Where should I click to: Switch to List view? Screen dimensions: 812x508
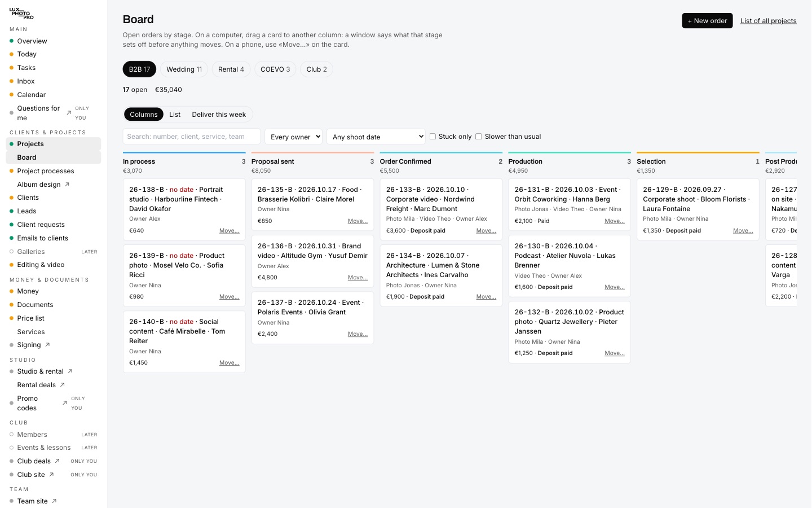[175, 115]
